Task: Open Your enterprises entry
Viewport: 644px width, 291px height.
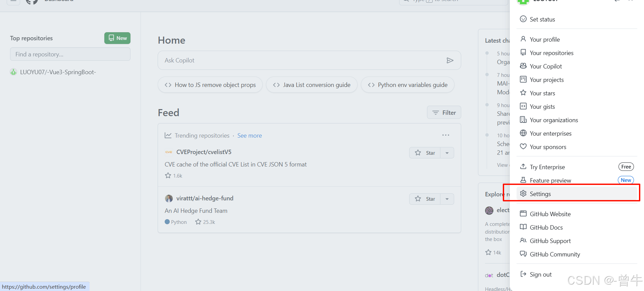Action: [x=577, y=133]
